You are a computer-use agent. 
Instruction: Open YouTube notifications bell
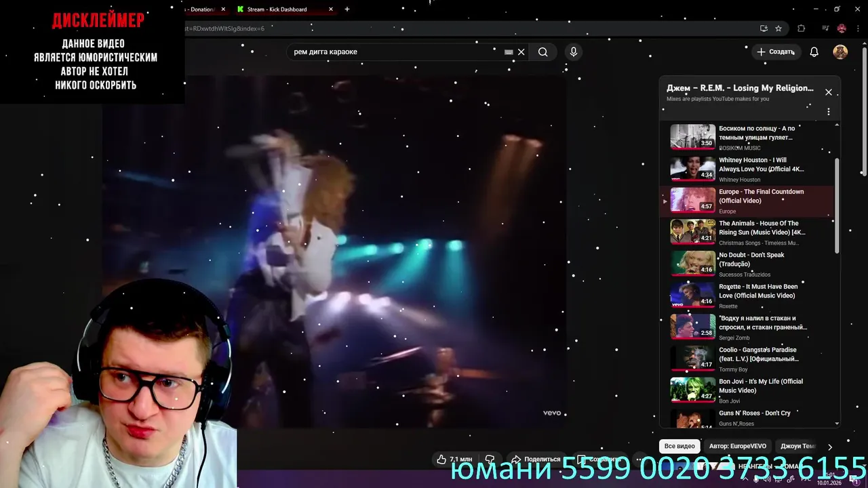[x=814, y=52]
